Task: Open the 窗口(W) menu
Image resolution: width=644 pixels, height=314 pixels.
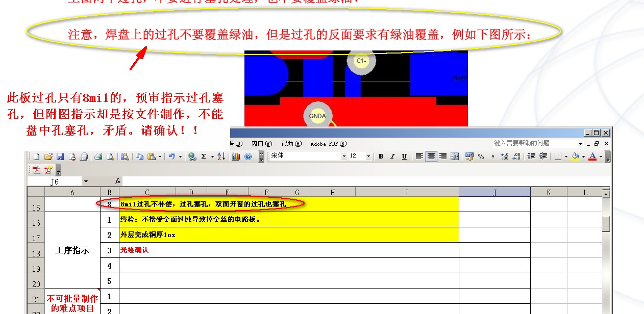Action: 261,144
